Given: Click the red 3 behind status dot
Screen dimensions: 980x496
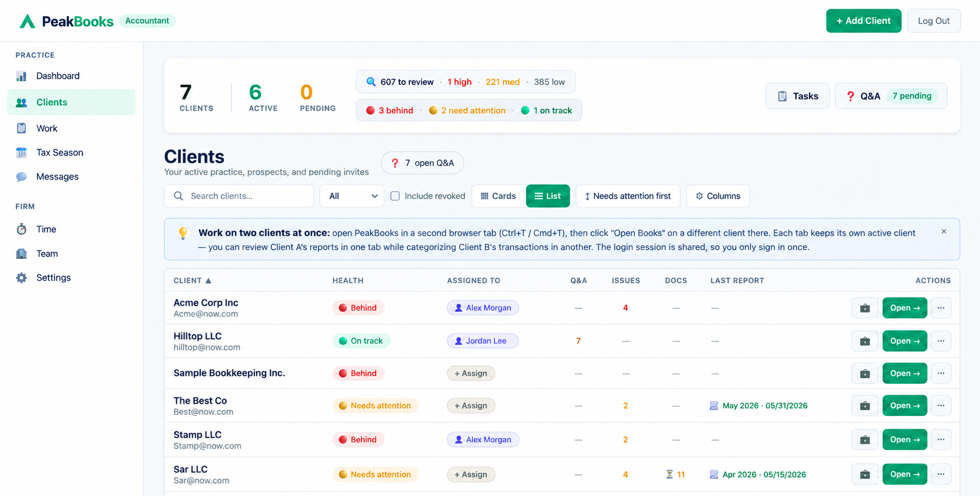Looking at the screenshot, I should (x=370, y=111).
